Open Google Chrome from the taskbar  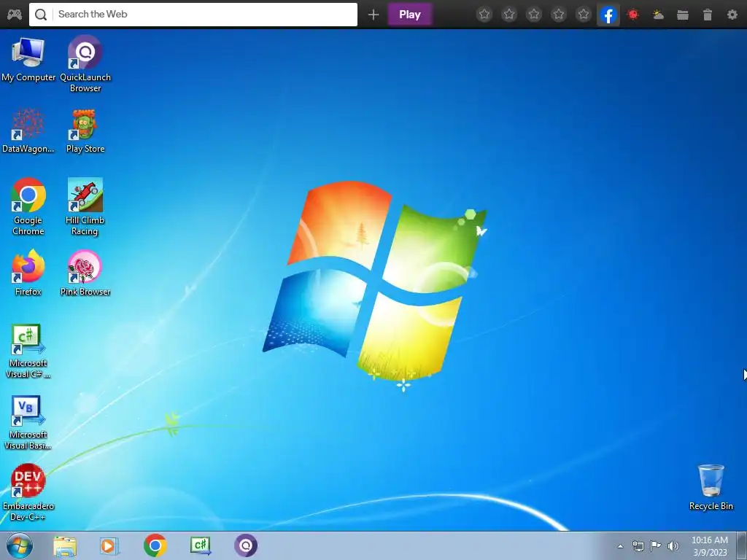(155, 545)
